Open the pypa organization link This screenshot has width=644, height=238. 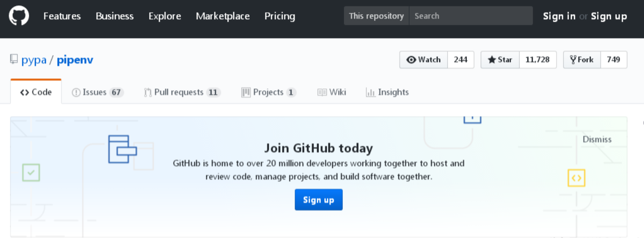34,60
